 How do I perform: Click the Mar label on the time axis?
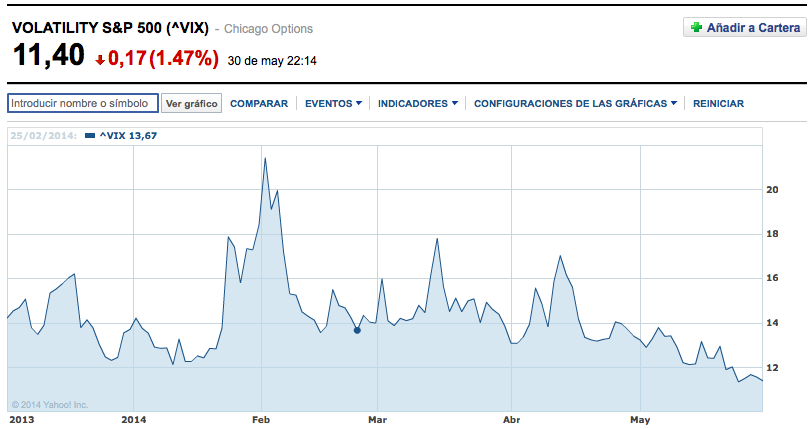tap(377, 420)
